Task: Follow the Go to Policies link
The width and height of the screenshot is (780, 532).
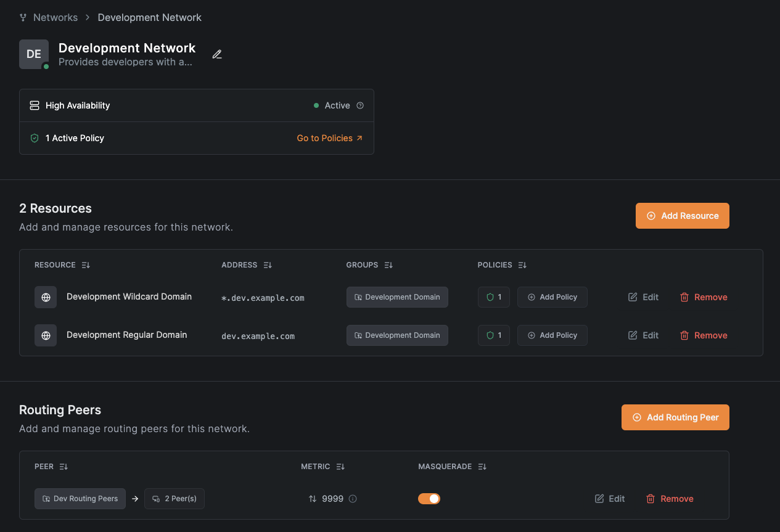Action: 330,138
